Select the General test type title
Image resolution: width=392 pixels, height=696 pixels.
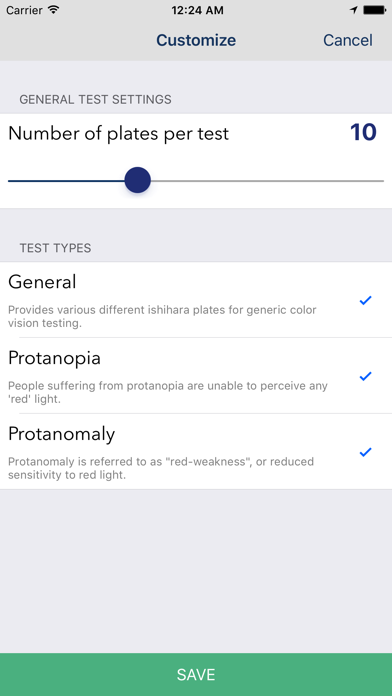click(42, 282)
